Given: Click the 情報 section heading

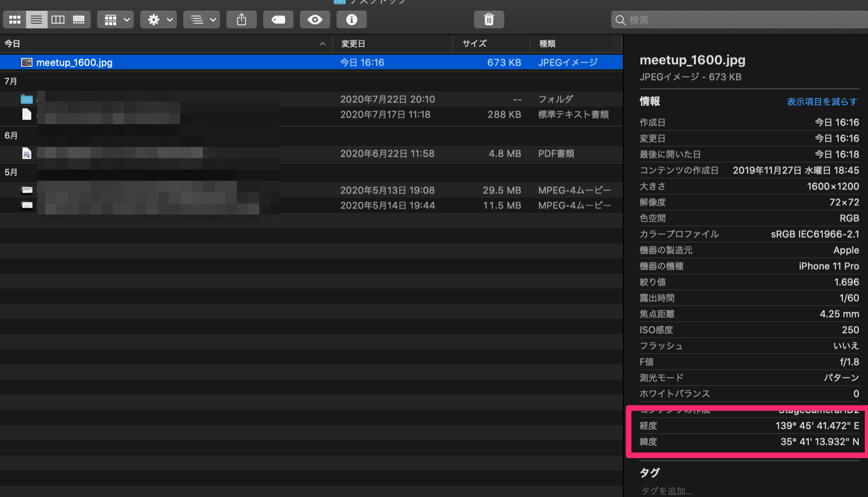Looking at the screenshot, I should [x=649, y=101].
